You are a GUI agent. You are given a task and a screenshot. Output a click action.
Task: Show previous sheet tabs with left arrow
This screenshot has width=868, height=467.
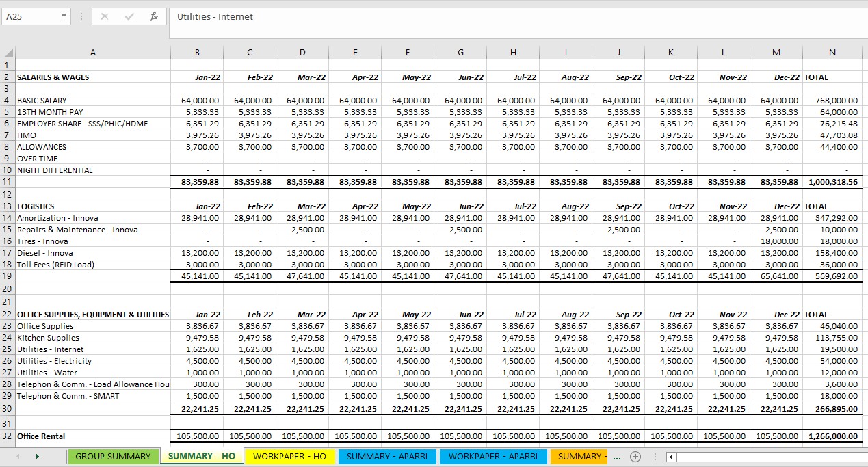click(x=17, y=456)
